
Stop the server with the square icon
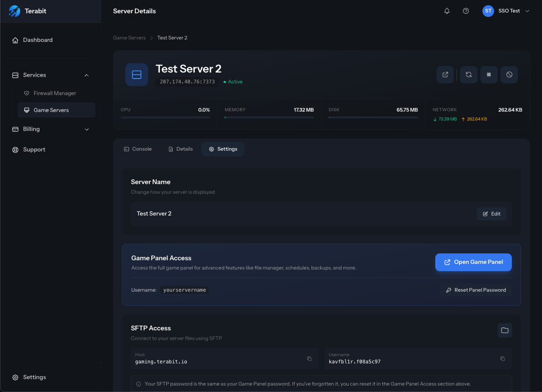point(489,75)
